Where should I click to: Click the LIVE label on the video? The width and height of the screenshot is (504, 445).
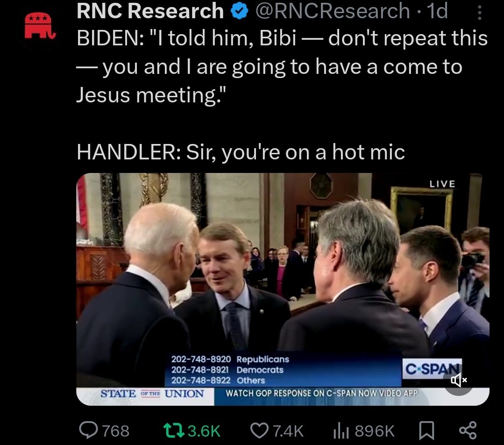pos(442,184)
